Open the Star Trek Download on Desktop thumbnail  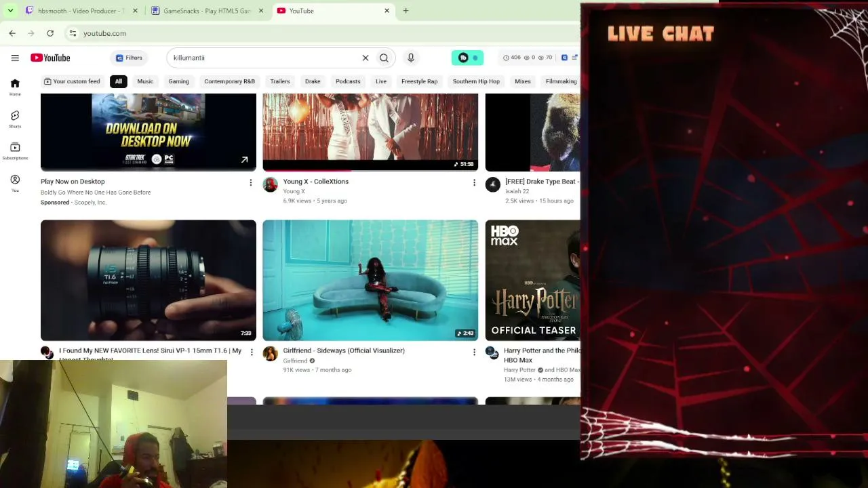point(149,131)
